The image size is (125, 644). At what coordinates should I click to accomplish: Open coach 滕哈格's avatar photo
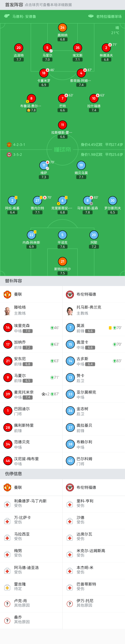[7, 311]
